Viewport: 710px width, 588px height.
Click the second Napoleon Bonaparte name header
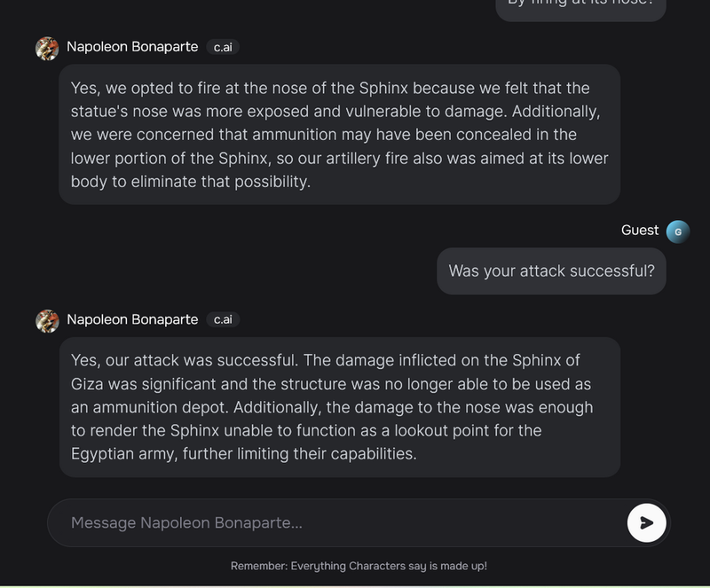[x=133, y=321]
